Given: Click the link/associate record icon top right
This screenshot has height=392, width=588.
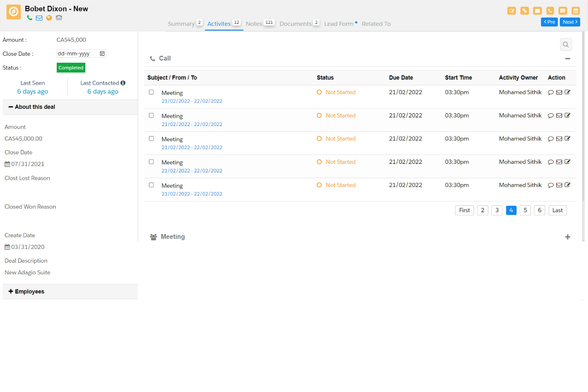Looking at the screenshot, I should pyautogui.click(x=524, y=11).
